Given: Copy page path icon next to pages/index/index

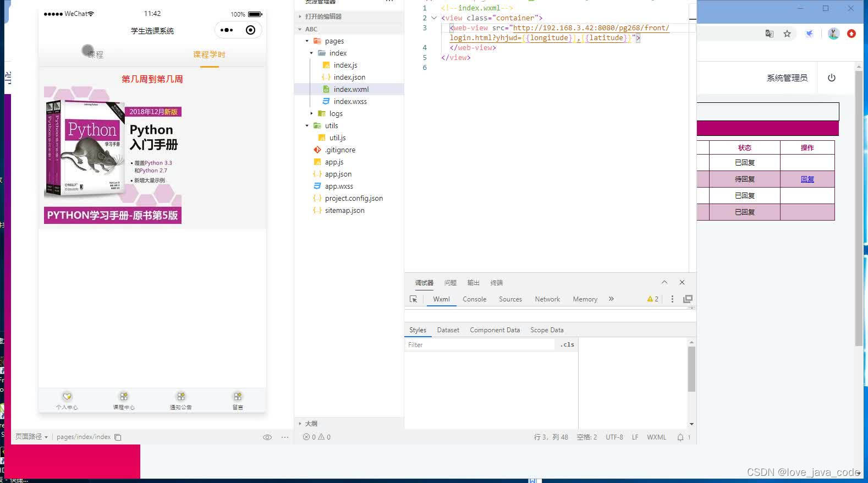Looking at the screenshot, I should coord(118,437).
